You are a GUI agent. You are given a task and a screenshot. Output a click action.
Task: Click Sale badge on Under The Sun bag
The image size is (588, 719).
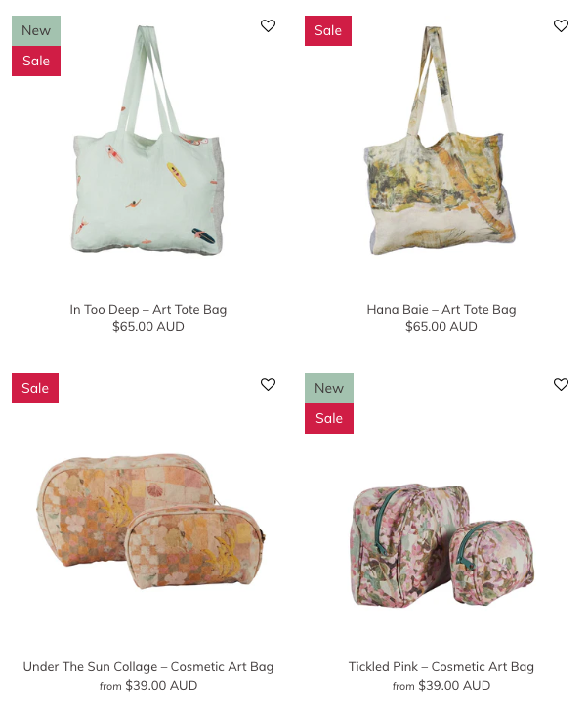35,389
